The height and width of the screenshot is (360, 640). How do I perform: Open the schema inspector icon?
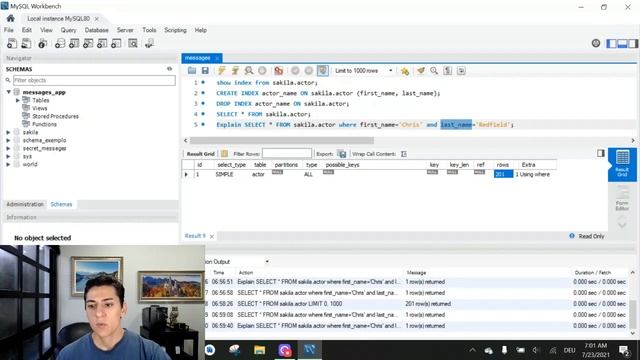point(42,43)
